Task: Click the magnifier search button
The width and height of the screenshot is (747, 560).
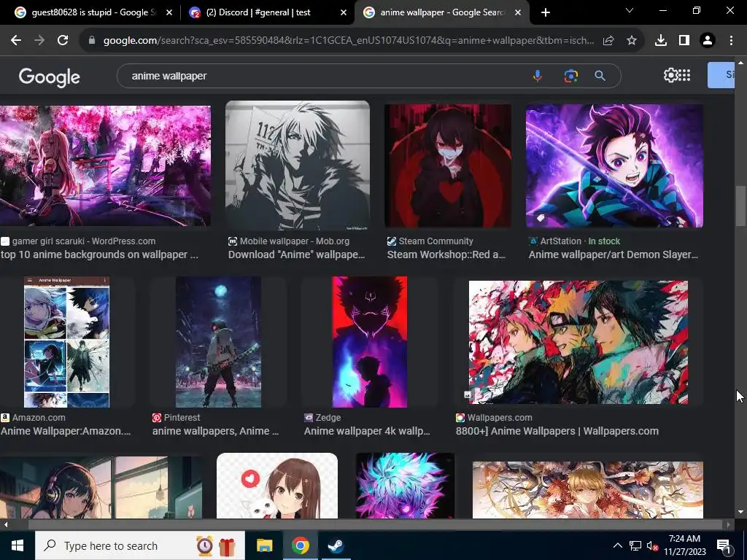Action: pyautogui.click(x=600, y=76)
